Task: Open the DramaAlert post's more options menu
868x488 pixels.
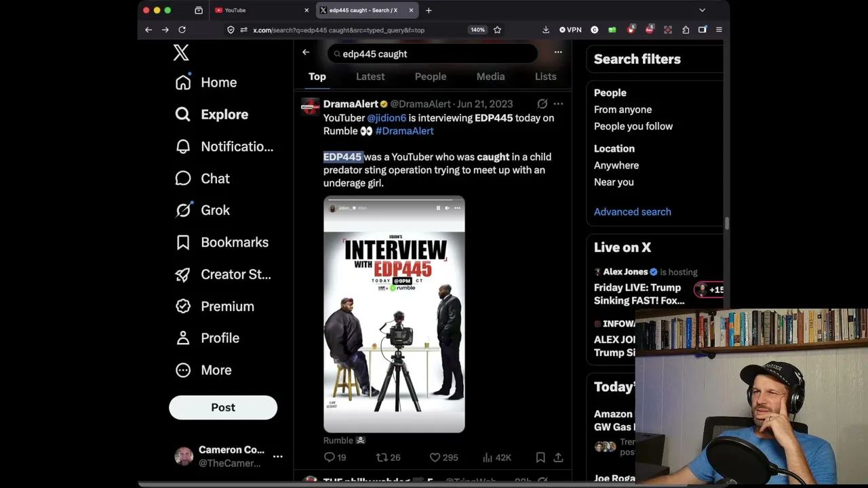Action: click(x=558, y=104)
